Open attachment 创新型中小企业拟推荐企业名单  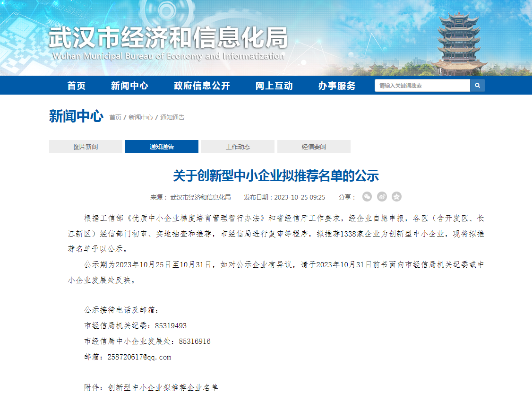click(x=163, y=387)
